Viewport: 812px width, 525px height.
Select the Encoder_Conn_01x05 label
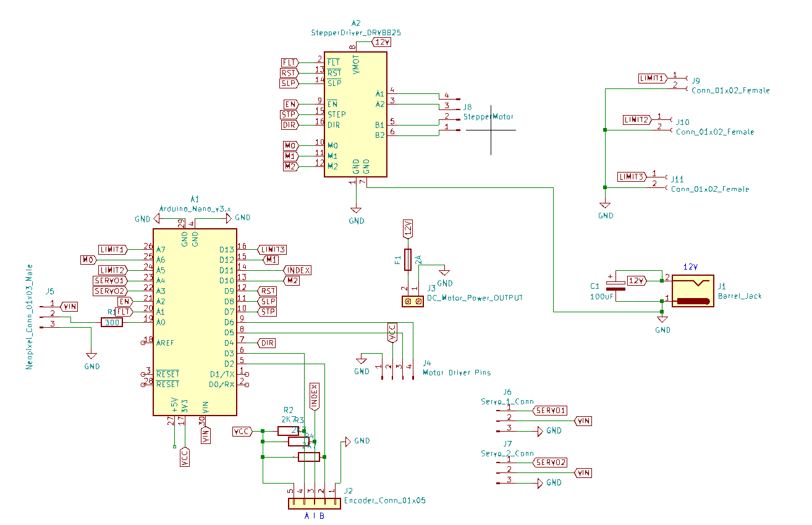click(x=384, y=500)
